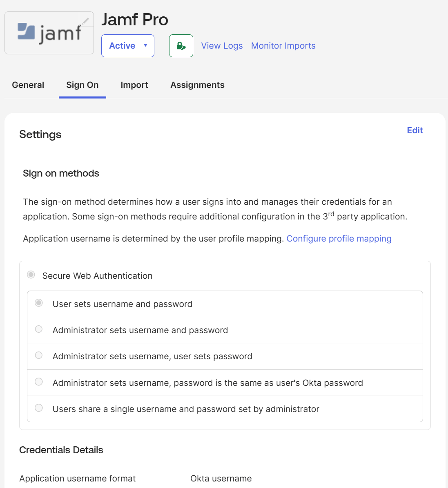Choose Administrator sets username and password

(x=39, y=329)
